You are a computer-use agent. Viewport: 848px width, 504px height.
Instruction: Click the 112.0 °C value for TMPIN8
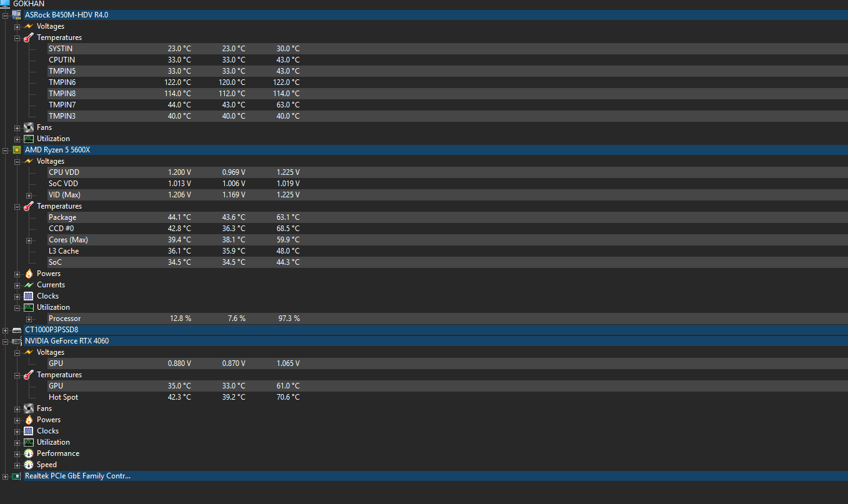(x=232, y=94)
